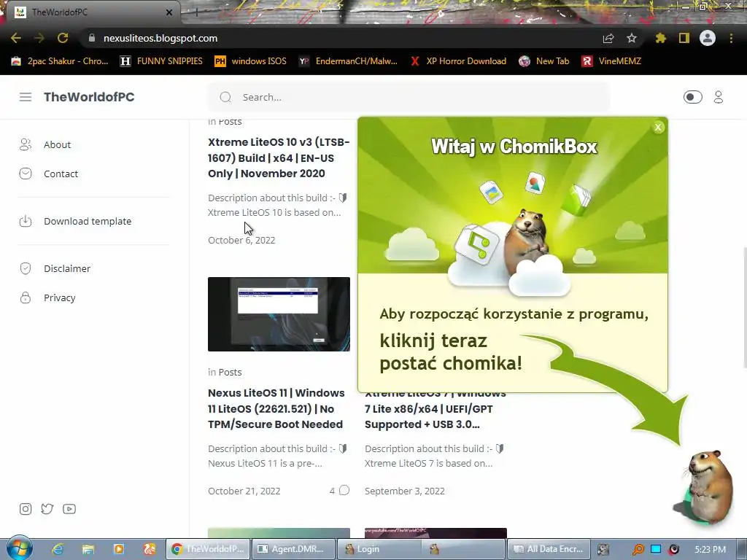Click the Windows Start orb
Screen dimensions: 747x560
click(x=19, y=548)
